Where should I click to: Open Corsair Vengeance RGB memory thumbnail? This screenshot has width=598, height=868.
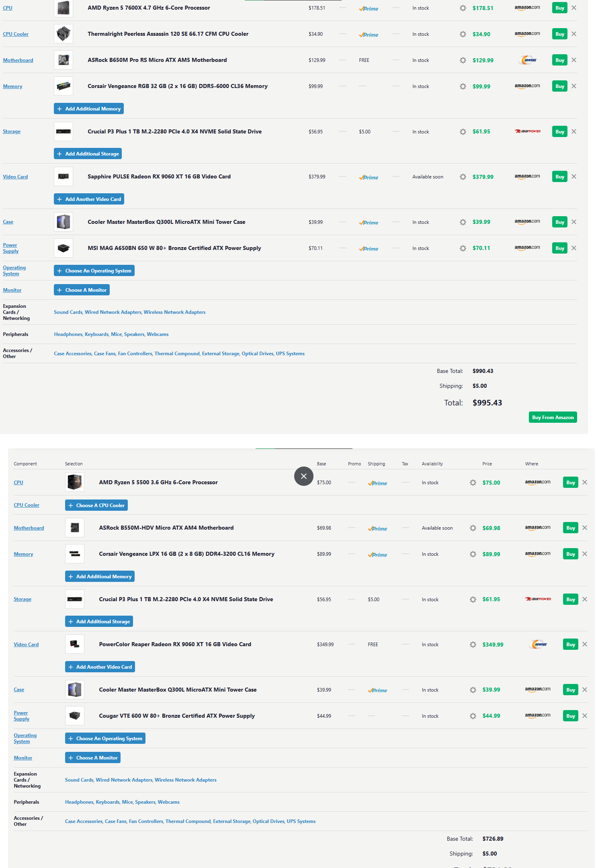click(x=63, y=86)
